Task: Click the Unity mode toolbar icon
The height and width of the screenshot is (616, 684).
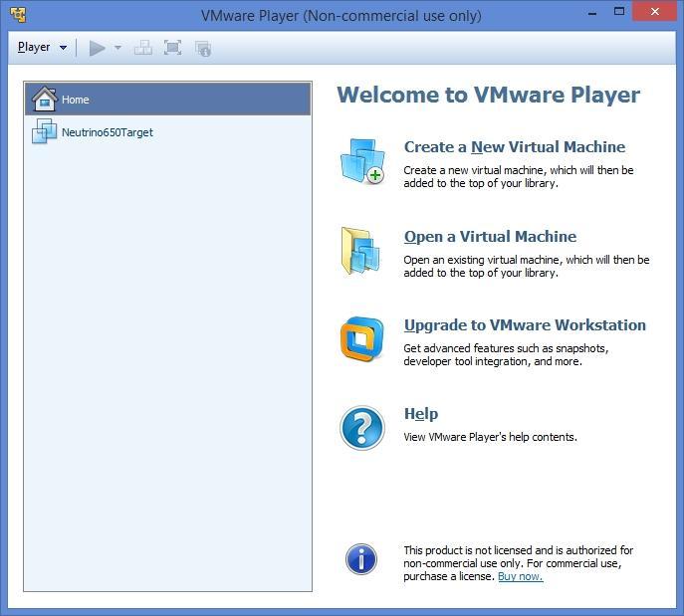Action: point(203,49)
